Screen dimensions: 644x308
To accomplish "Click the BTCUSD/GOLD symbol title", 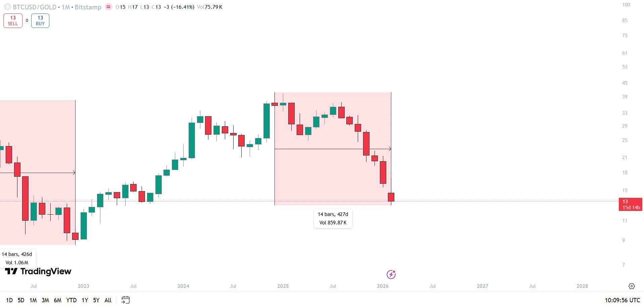I will 35,7.
